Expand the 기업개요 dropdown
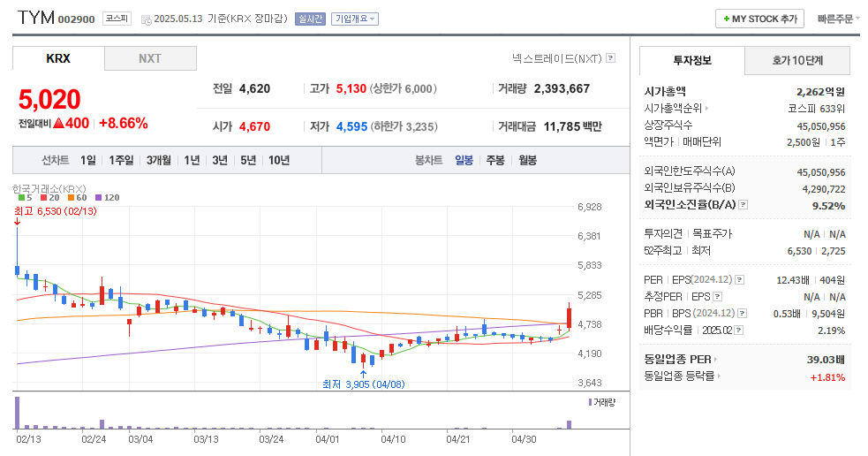 (355, 19)
